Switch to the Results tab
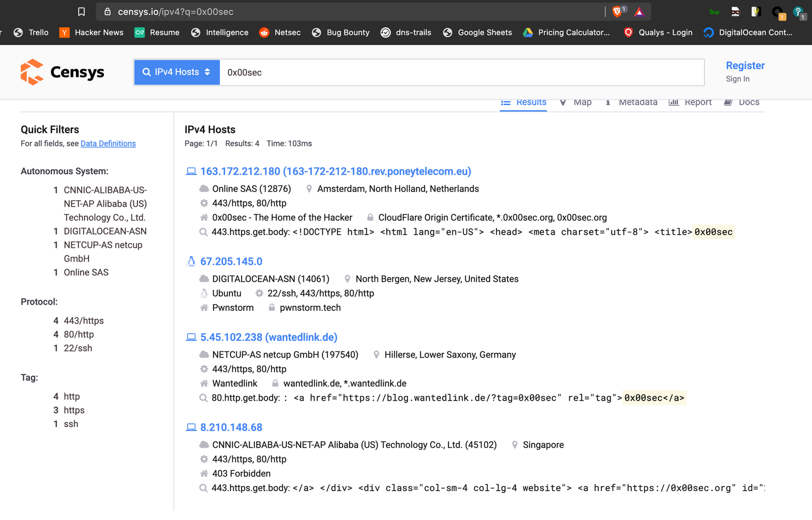 pyautogui.click(x=523, y=103)
